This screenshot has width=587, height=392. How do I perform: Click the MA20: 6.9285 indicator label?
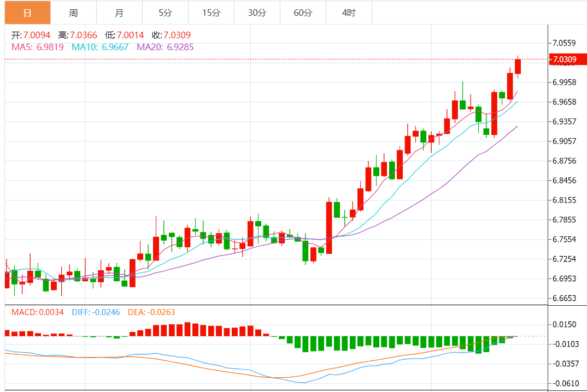click(165, 47)
